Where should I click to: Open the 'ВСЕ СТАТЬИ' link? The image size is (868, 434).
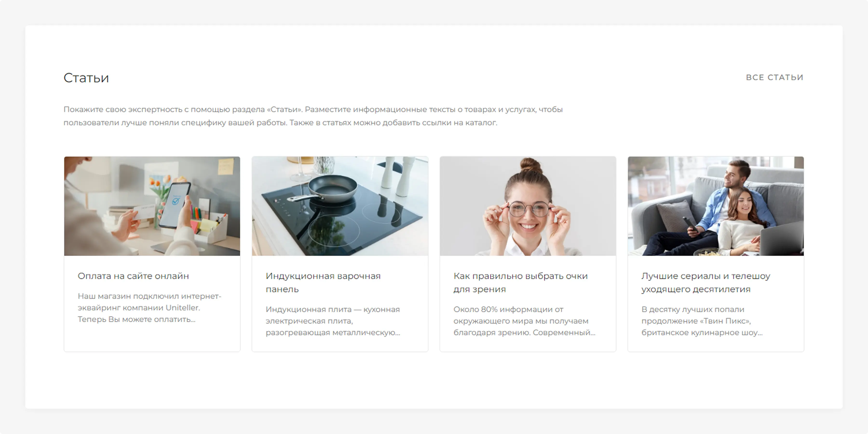click(774, 77)
